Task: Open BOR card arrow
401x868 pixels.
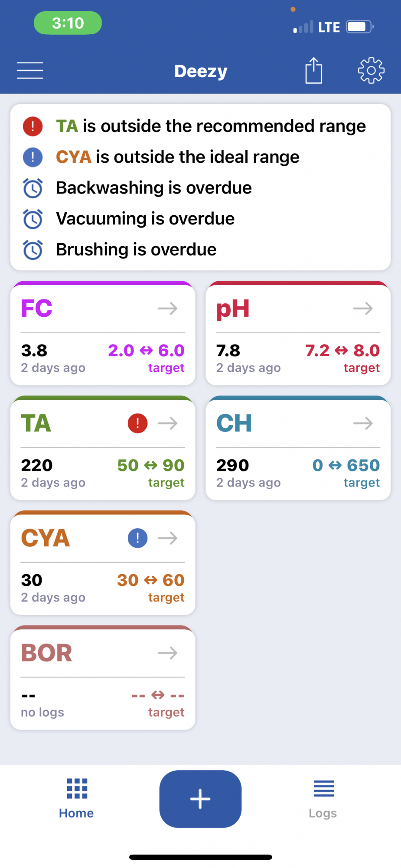Action: click(168, 653)
